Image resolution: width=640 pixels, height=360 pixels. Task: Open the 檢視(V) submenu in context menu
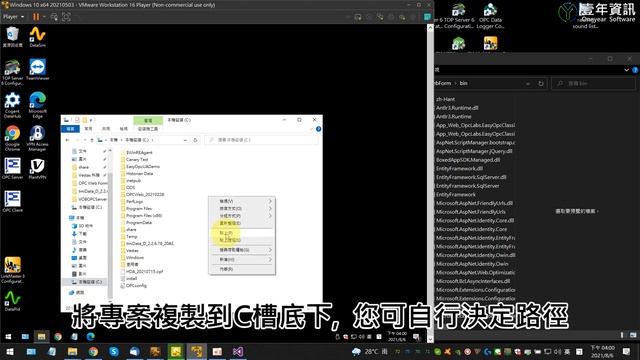(242, 201)
